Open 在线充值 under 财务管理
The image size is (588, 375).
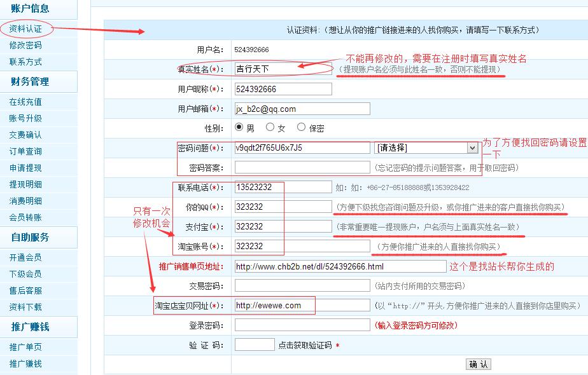25,102
